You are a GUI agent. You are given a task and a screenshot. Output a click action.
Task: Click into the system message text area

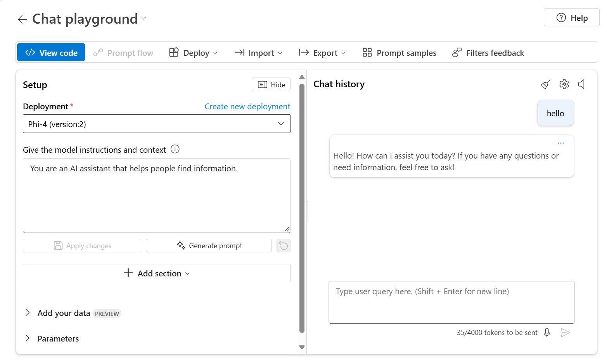(x=157, y=195)
